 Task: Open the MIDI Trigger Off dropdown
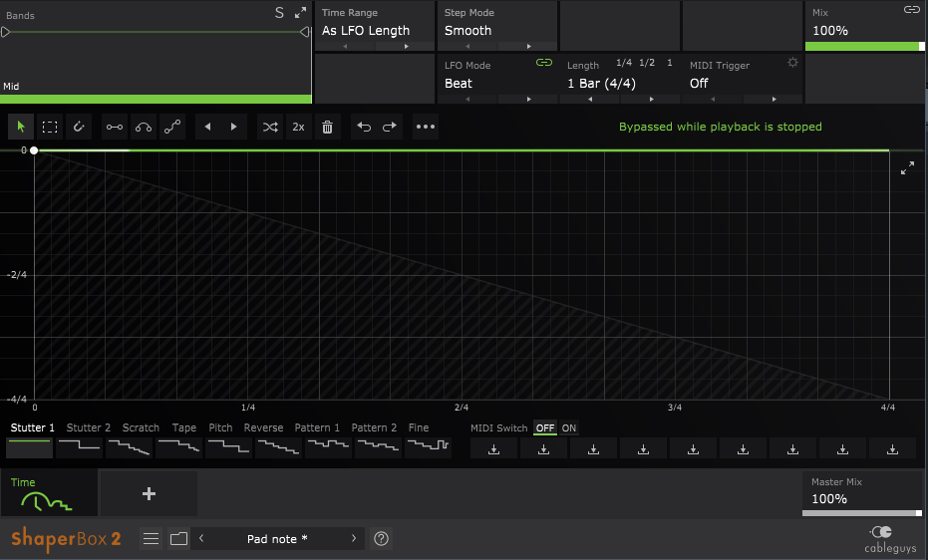pos(699,84)
